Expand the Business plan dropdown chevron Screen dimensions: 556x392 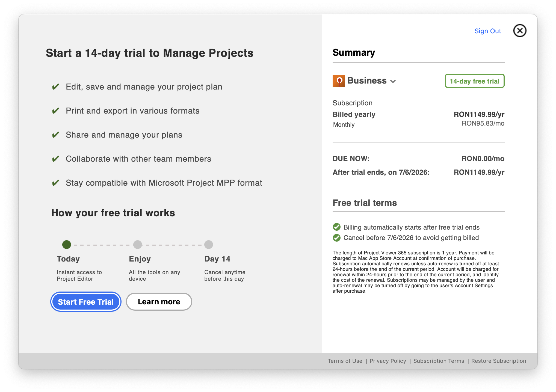(393, 81)
